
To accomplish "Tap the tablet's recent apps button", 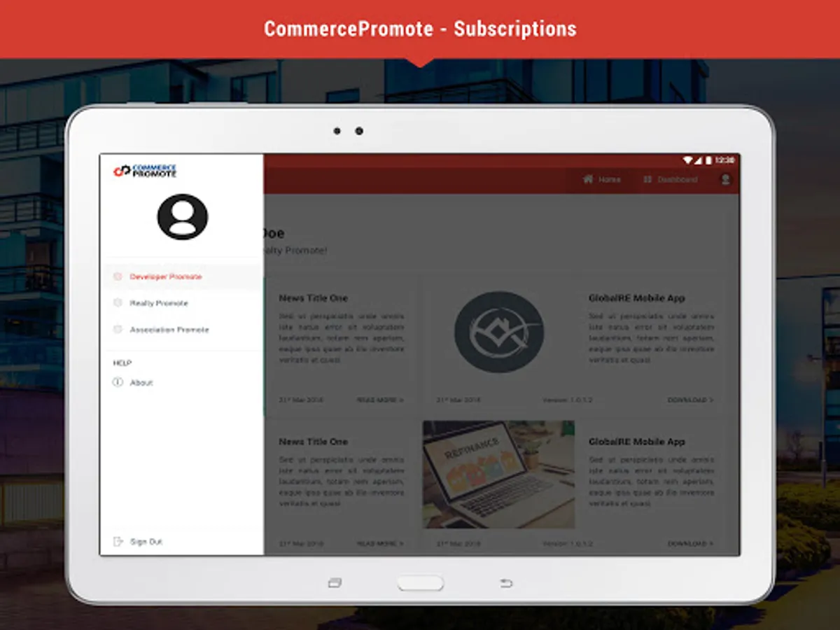I will pyautogui.click(x=335, y=582).
